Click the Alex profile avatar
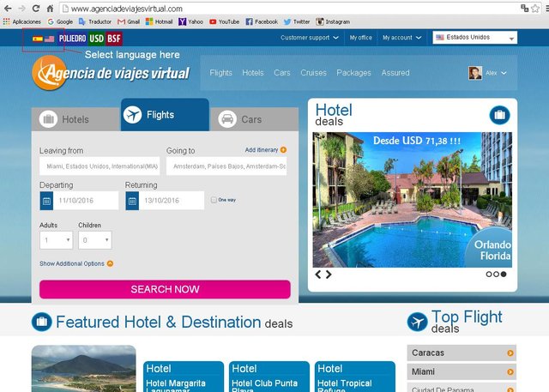The width and height of the screenshot is (549, 392). (x=475, y=73)
